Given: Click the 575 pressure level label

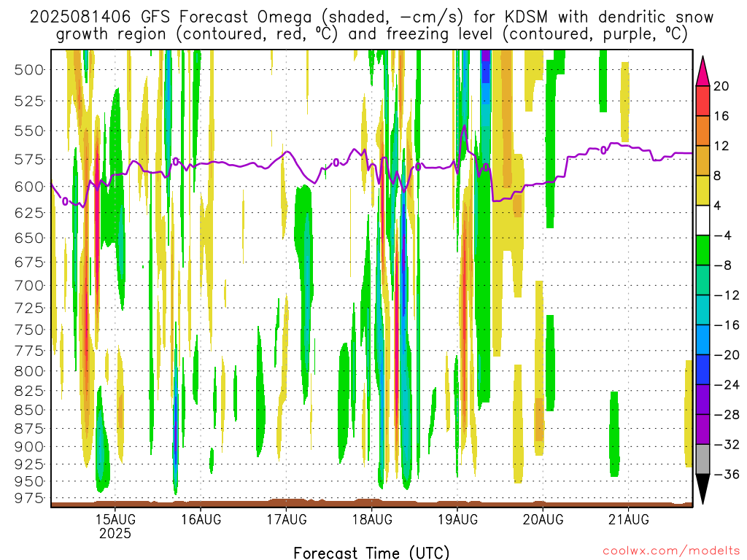Looking at the screenshot, I should click(x=28, y=159).
